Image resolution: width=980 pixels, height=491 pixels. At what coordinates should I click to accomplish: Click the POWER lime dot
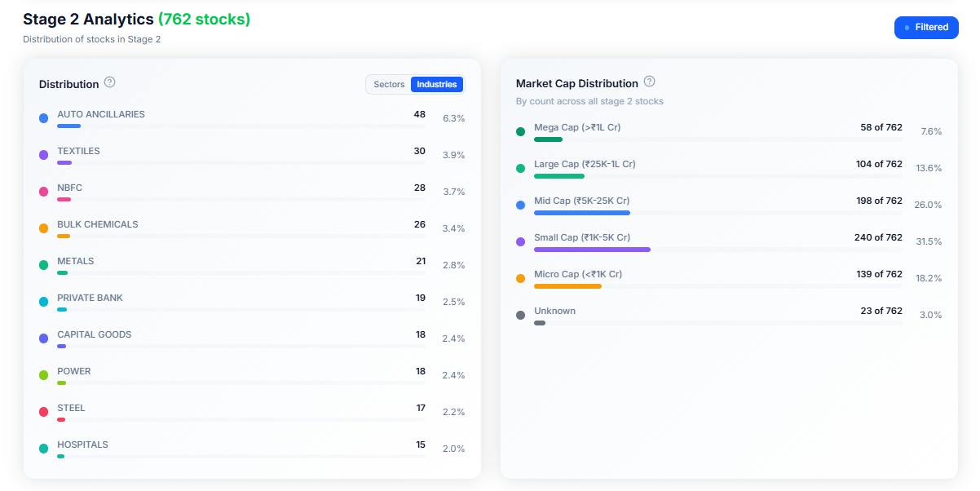click(x=44, y=375)
